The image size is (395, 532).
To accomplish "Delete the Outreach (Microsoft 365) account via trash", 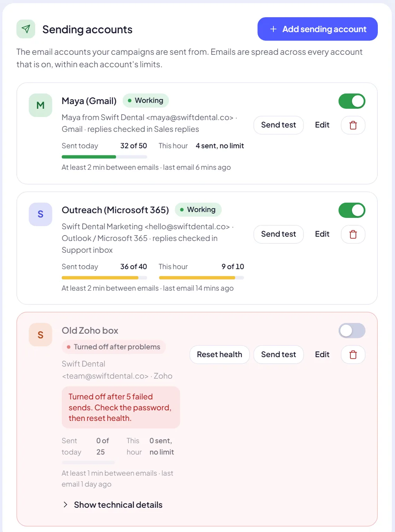I will (x=353, y=234).
